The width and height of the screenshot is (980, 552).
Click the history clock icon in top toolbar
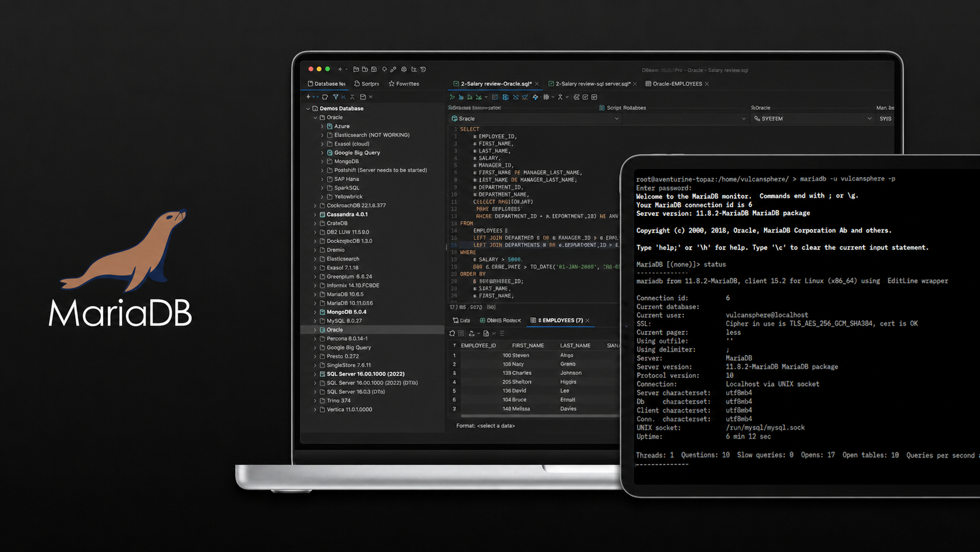pos(423,69)
